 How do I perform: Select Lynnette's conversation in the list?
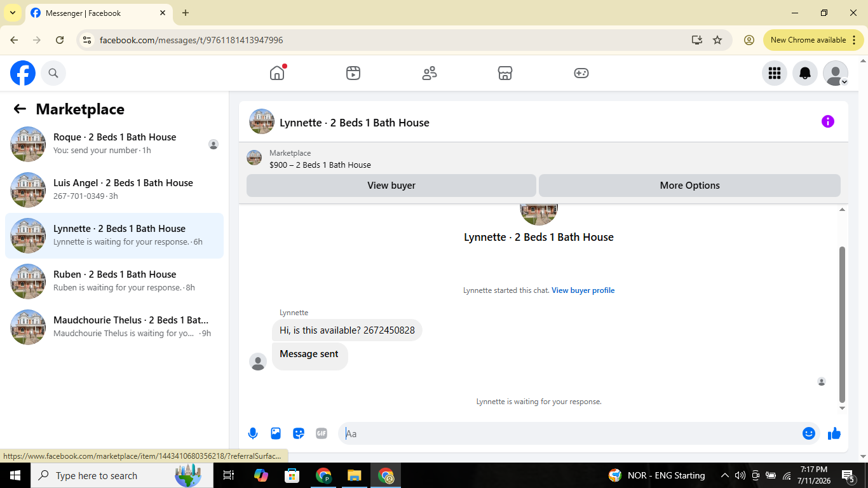click(114, 236)
